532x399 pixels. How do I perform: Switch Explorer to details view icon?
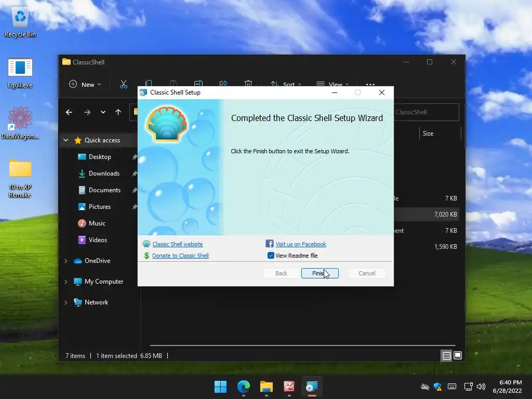coord(446,355)
